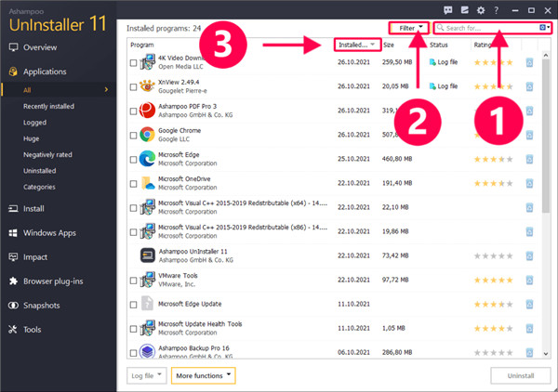Open the More functions dropdown
The height and width of the screenshot is (392, 558).
[x=203, y=375]
